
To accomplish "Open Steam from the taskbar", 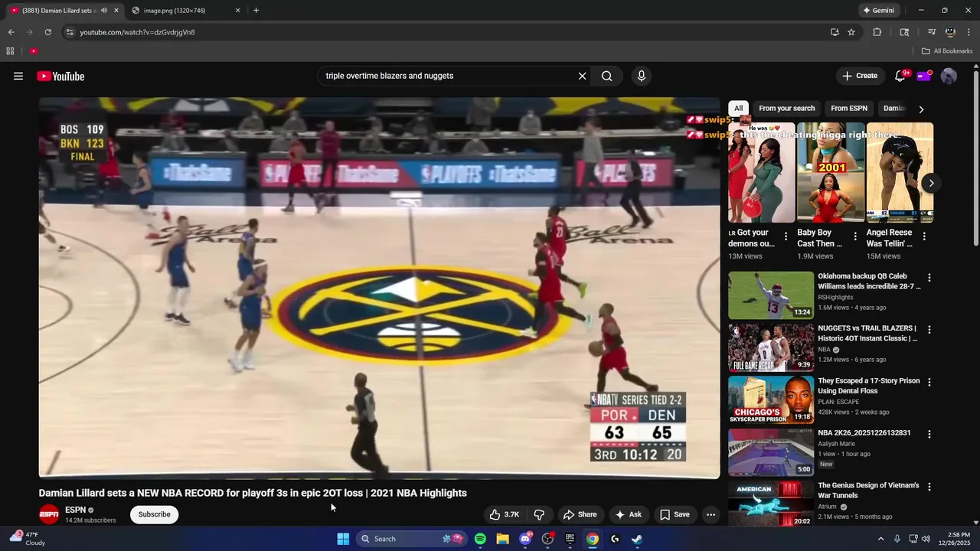I will (x=637, y=539).
